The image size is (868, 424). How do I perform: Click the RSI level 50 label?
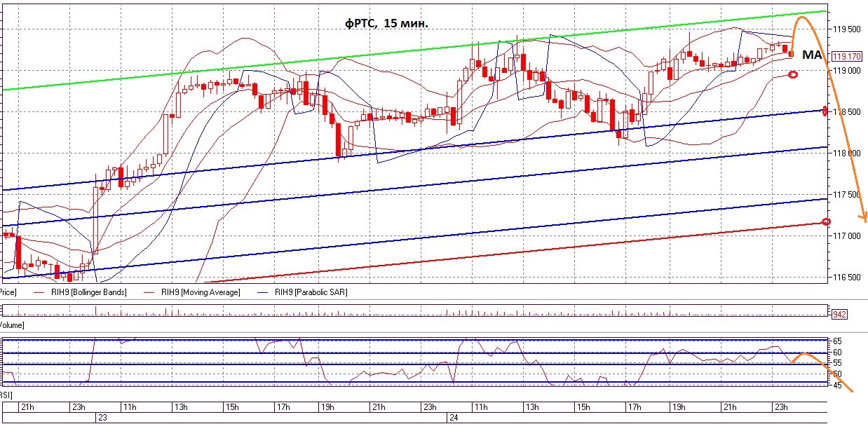(837, 374)
